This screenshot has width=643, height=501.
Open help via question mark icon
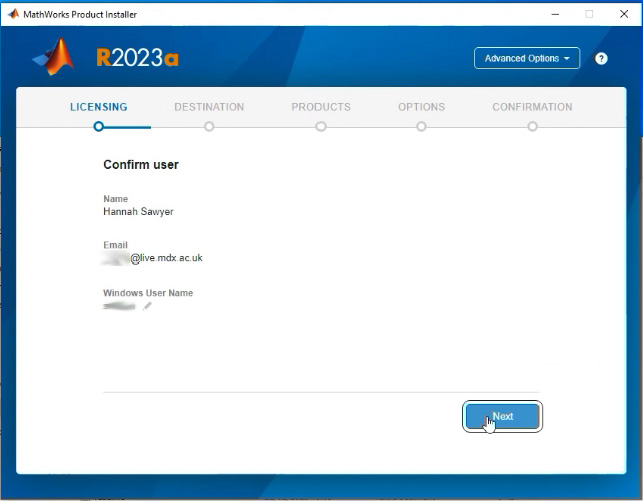pos(601,59)
